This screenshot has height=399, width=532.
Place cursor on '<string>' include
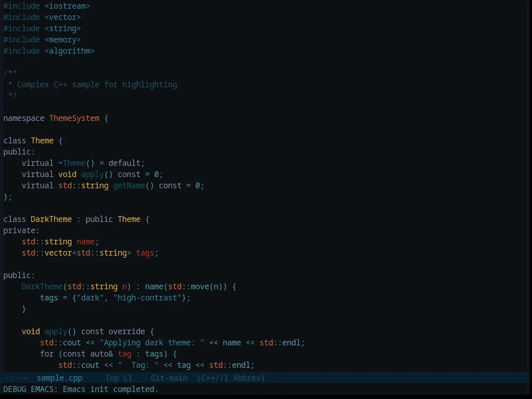pos(63,28)
